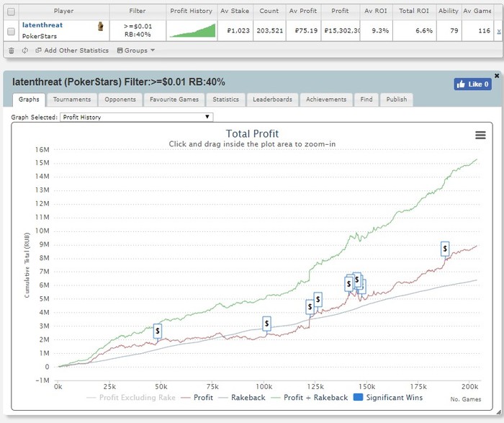The height and width of the screenshot is (423, 504).
Task: Click the Like thumbs-up button
Action: [x=472, y=84]
